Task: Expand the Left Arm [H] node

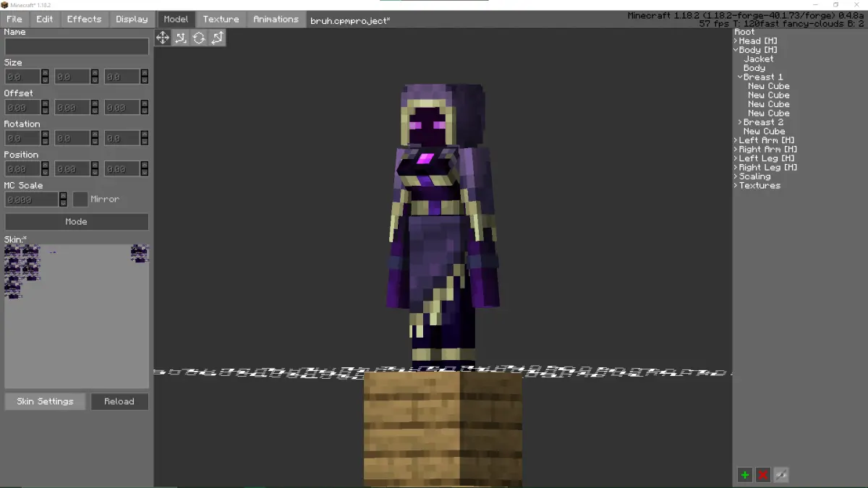Action: tap(736, 140)
